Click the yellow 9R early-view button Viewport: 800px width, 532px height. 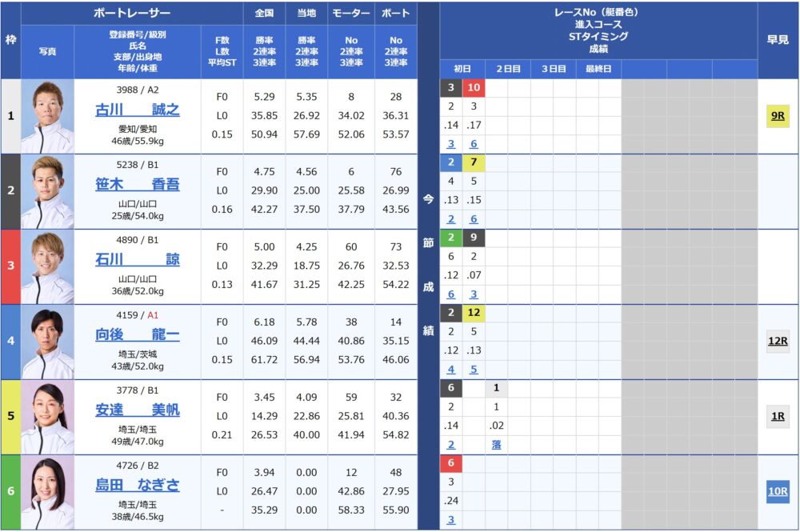coord(778,116)
